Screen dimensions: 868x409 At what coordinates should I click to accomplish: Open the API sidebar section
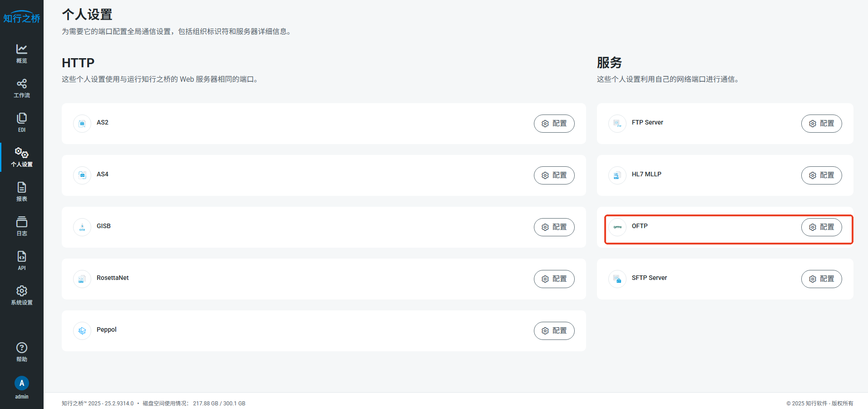click(x=21, y=260)
